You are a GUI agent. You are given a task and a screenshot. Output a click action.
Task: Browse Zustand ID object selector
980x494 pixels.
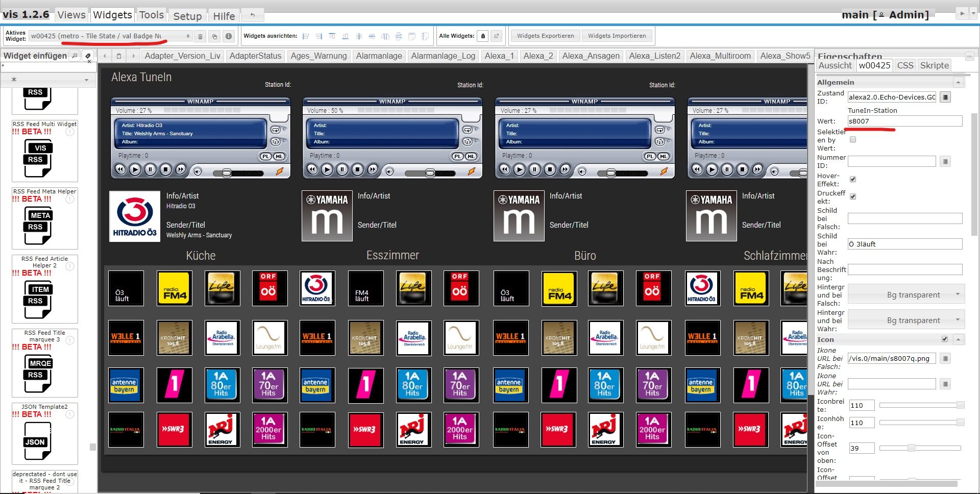945,97
